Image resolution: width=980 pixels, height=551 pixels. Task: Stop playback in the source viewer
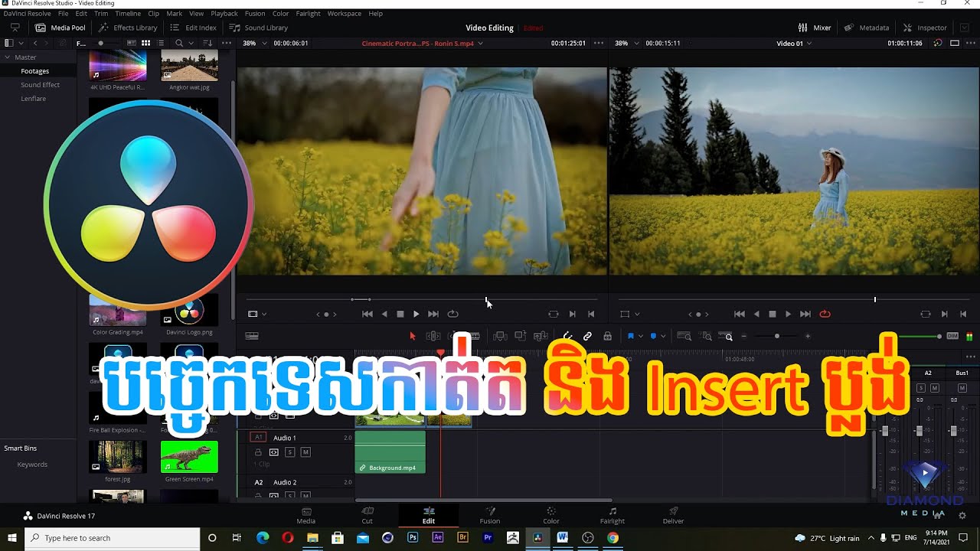400,314
